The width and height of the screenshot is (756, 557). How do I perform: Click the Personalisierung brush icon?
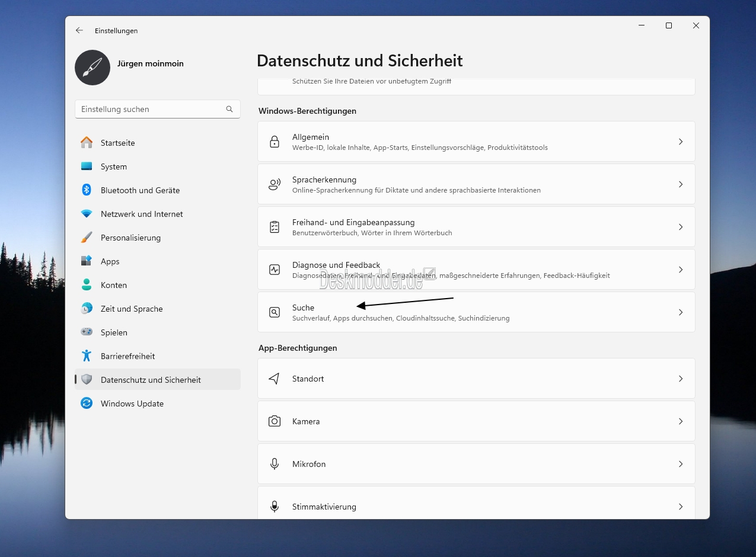coord(87,238)
